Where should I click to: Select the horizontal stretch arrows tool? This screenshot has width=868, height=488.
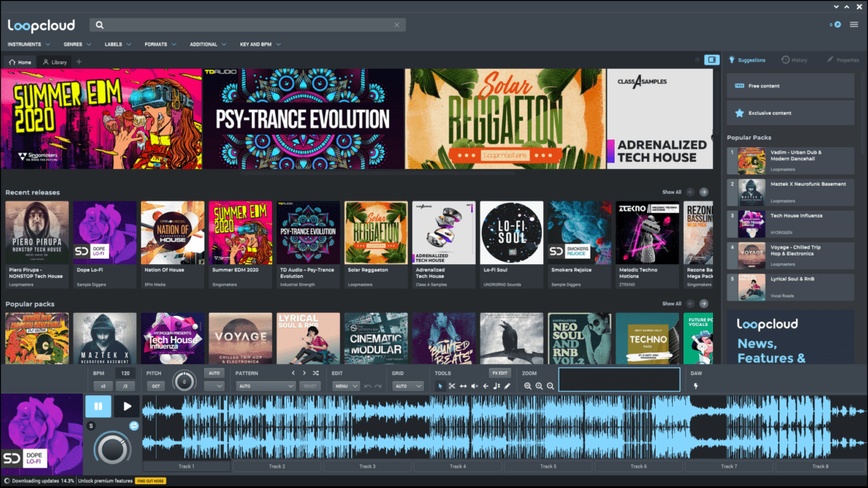(x=463, y=387)
